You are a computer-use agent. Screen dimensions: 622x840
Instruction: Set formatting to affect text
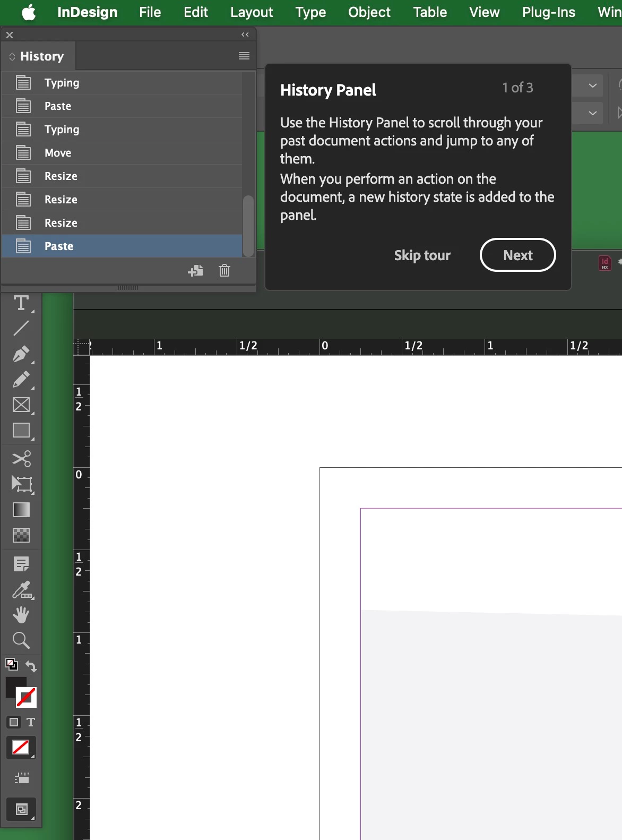tap(31, 722)
